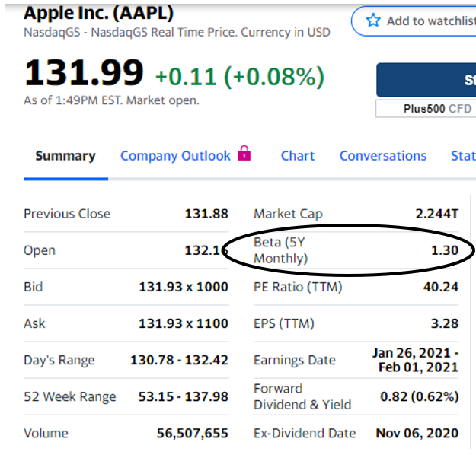The width and height of the screenshot is (476, 458).
Task: Click the Forward Dividend & Yield label
Action: click(302, 396)
